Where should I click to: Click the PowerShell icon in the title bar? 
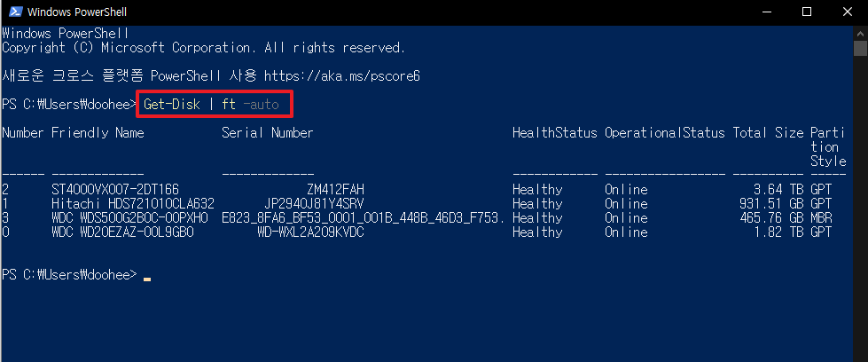pos(16,12)
